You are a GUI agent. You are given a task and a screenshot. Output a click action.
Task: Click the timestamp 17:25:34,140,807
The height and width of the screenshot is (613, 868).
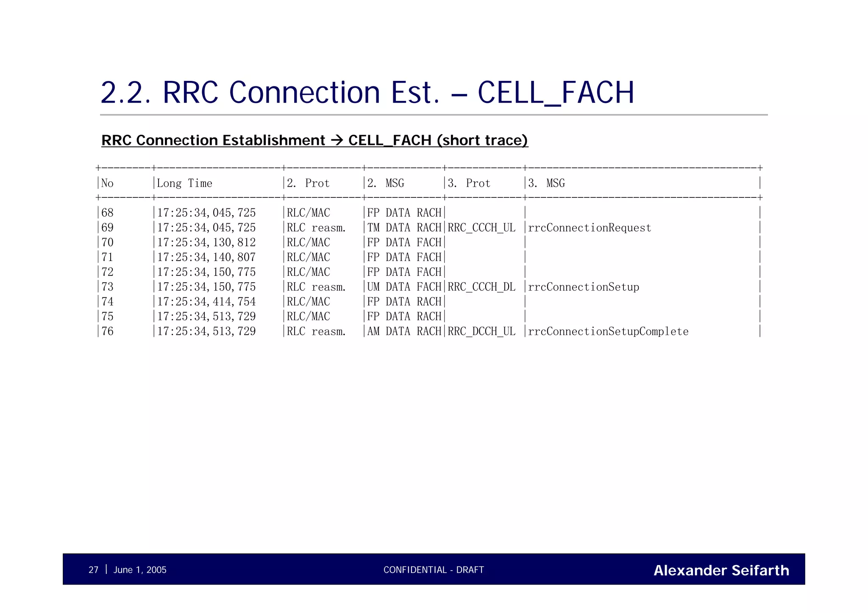tap(206, 257)
